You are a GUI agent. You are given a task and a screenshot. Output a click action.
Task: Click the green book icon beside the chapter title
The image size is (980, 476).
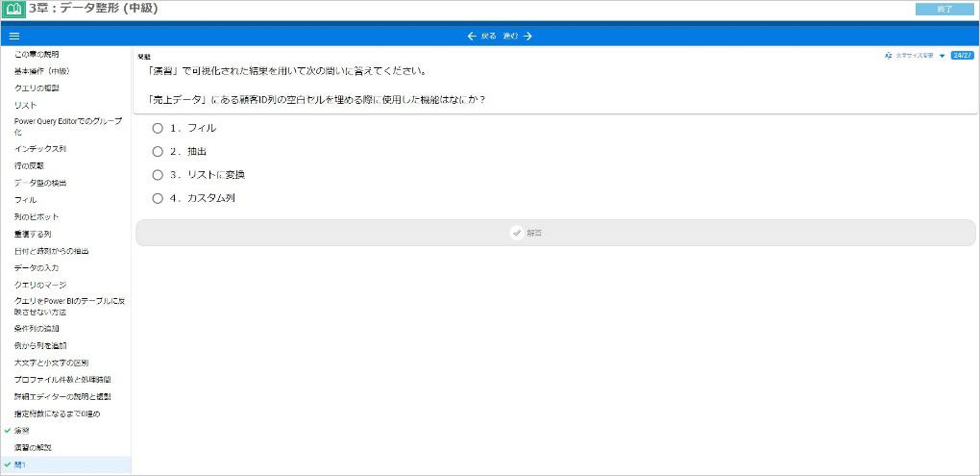click(13, 10)
